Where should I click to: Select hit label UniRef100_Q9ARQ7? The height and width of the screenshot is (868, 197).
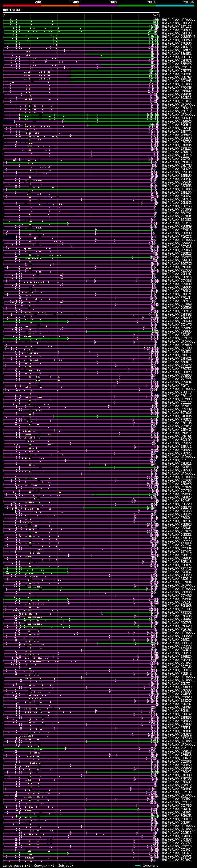(177, 179)
